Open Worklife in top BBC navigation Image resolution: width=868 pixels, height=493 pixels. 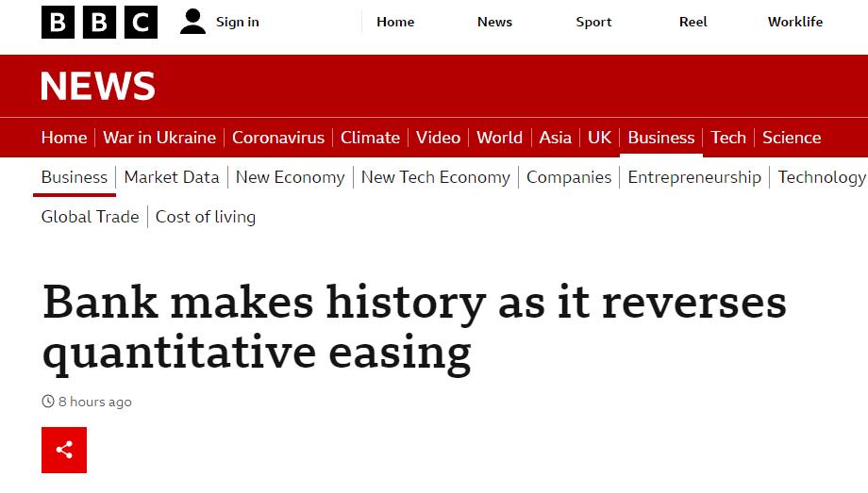[795, 22]
